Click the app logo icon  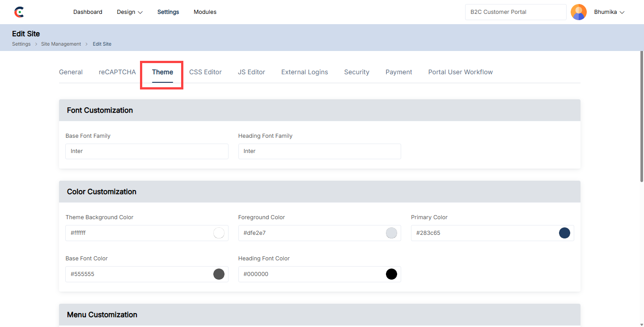click(x=19, y=12)
